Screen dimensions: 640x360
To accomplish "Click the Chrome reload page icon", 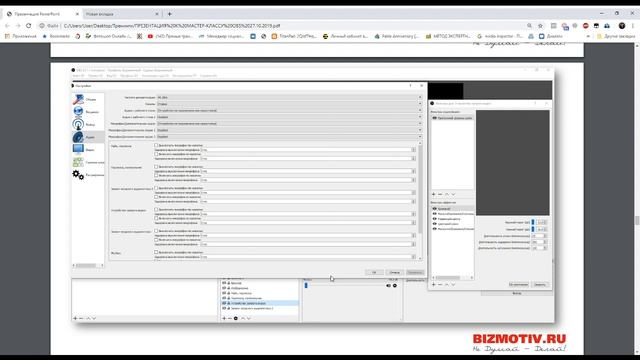I will [29, 25].
